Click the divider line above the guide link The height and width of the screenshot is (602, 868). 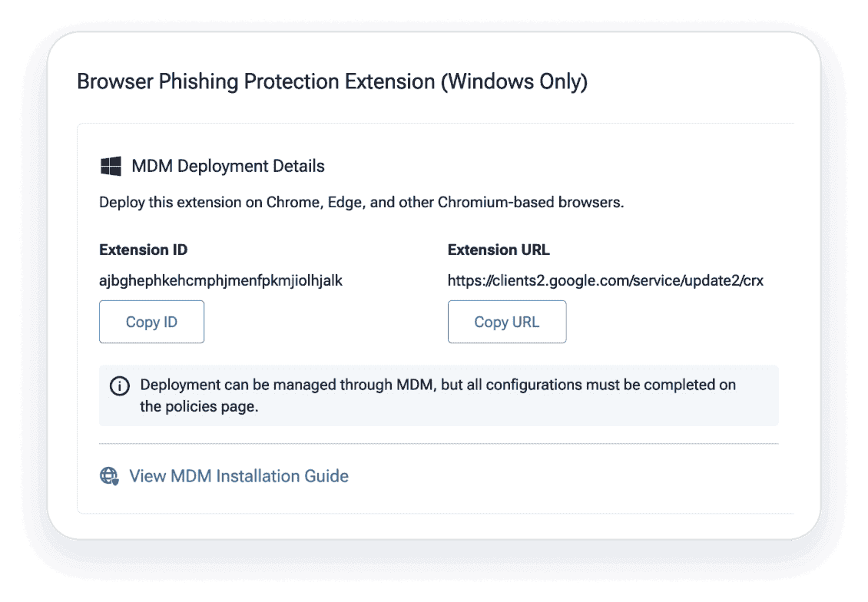[439, 444]
